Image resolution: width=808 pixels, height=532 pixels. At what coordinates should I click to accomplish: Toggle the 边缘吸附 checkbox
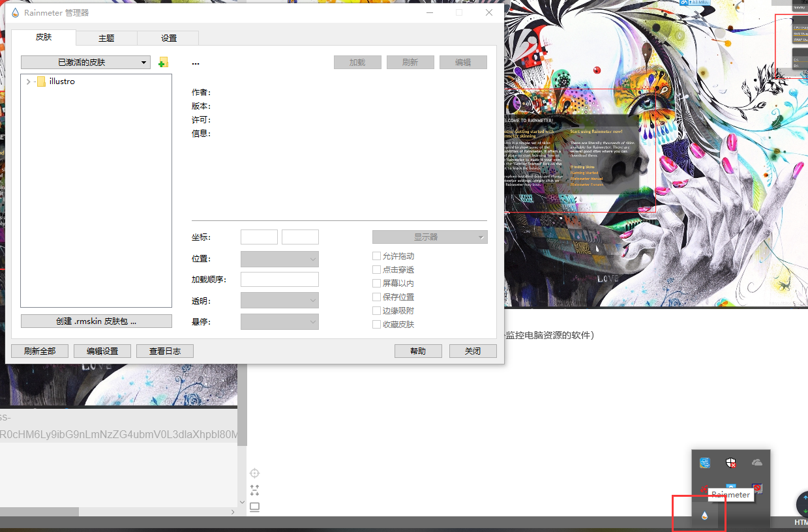pos(376,310)
